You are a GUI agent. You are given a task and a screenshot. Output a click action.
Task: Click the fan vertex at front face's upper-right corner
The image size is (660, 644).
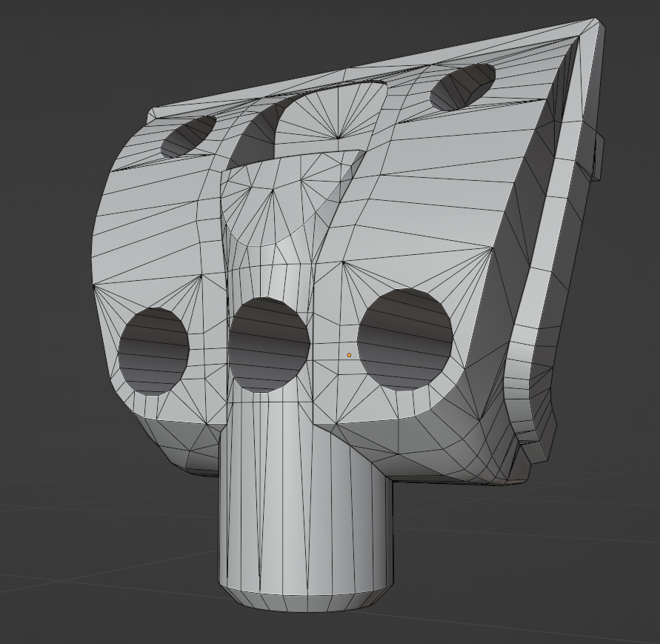pos(491,249)
